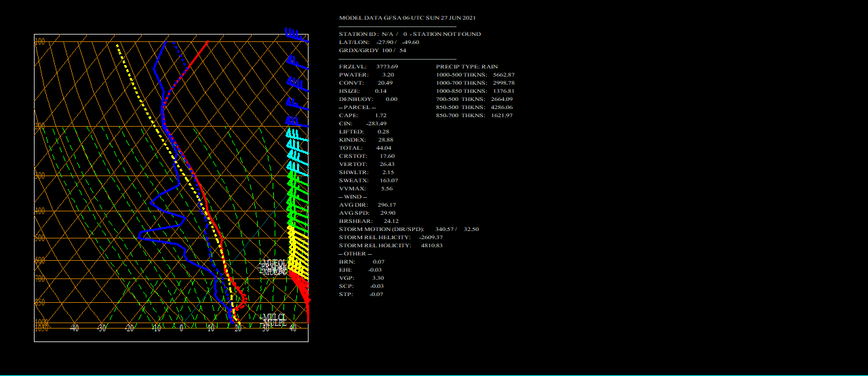Viewport: 868px width, 376px height.
Task: Click the 0 temperature axis label
Action: (x=181, y=329)
